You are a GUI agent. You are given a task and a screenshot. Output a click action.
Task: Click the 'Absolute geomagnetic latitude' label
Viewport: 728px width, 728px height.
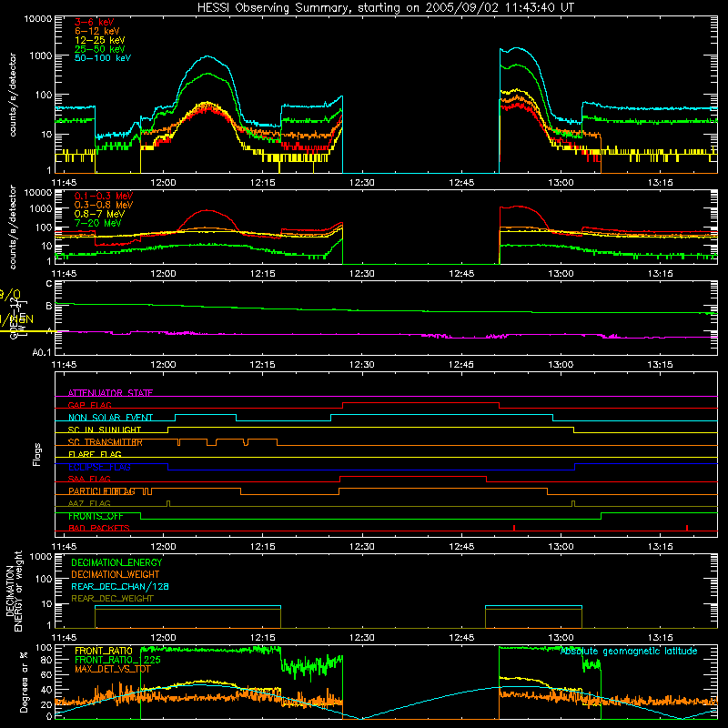tap(629, 652)
